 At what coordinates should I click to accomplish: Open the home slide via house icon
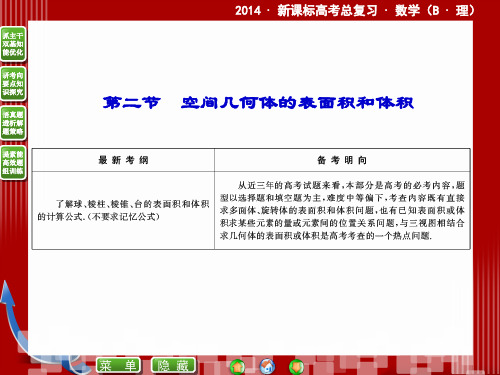(x=267, y=366)
